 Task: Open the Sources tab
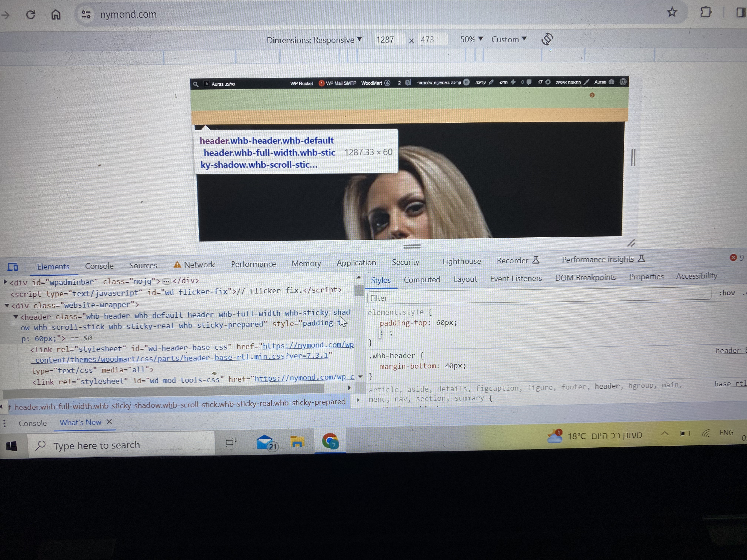click(143, 265)
